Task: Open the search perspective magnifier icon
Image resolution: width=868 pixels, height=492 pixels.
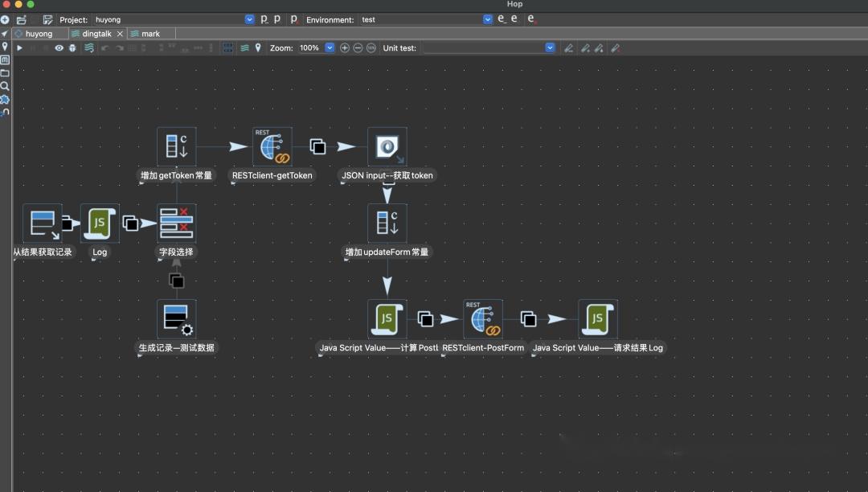Action: tap(5, 86)
